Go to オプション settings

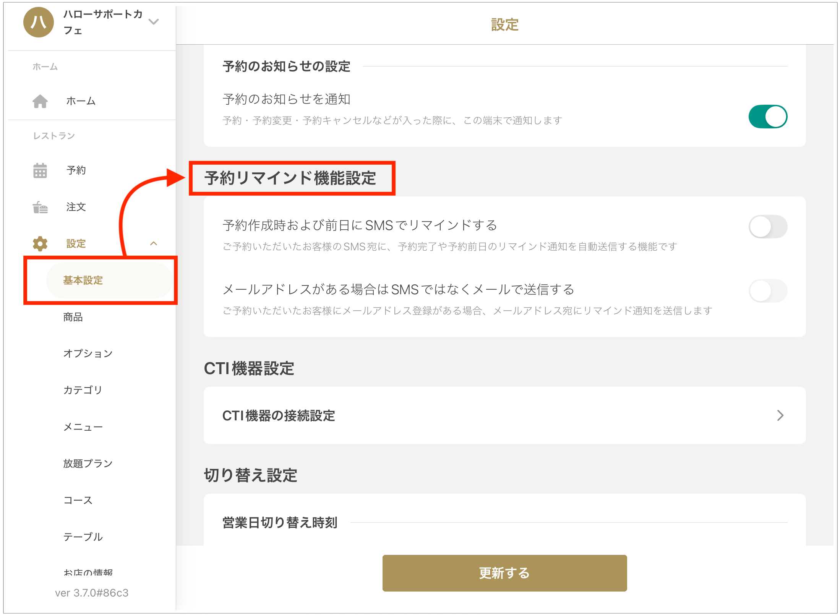88,353
